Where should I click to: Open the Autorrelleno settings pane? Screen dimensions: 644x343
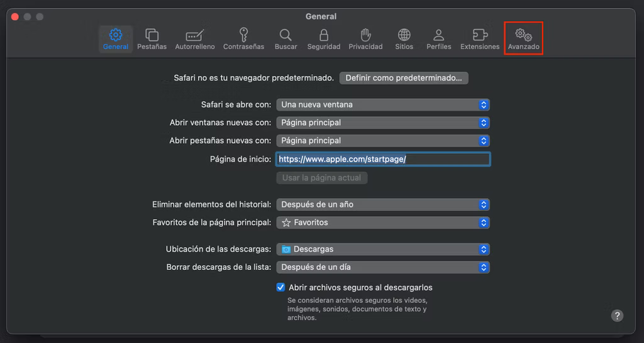[x=195, y=40]
